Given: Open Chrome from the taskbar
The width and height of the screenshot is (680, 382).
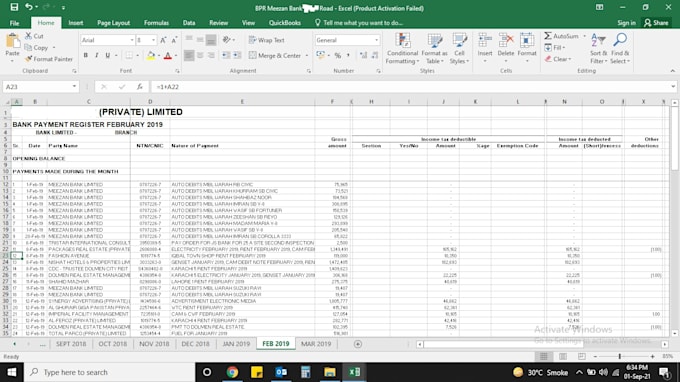Looking at the screenshot, I should tap(232, 372).
